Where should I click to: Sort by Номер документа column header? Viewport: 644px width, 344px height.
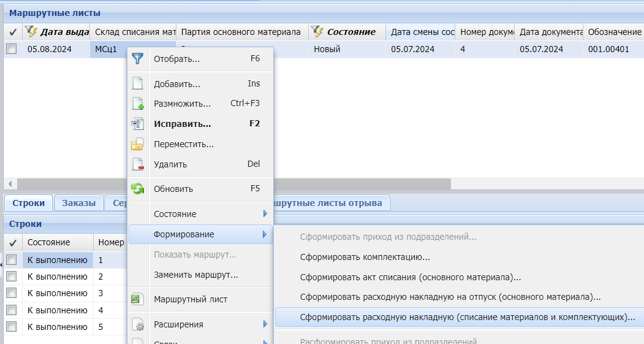click(x=484, y=32)
